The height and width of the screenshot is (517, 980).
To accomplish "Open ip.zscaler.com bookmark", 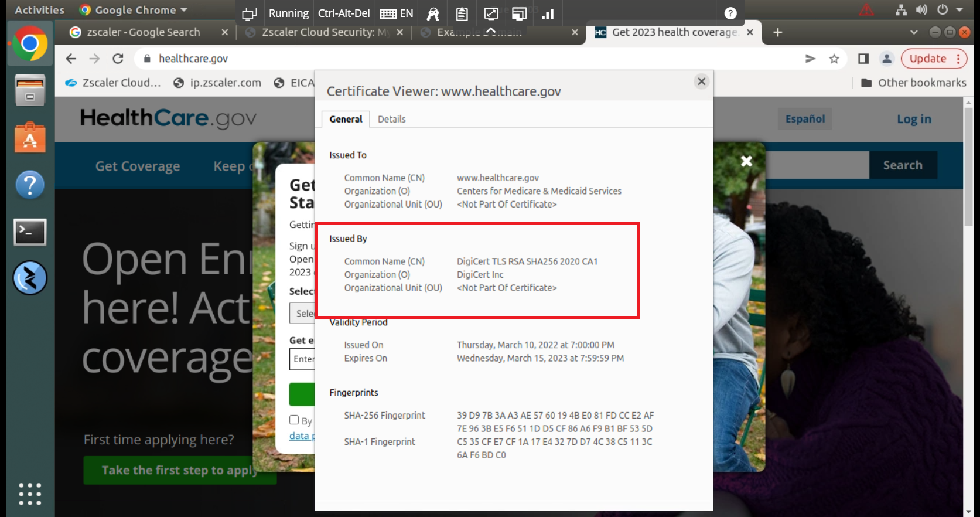I will [x=217, y=83].
